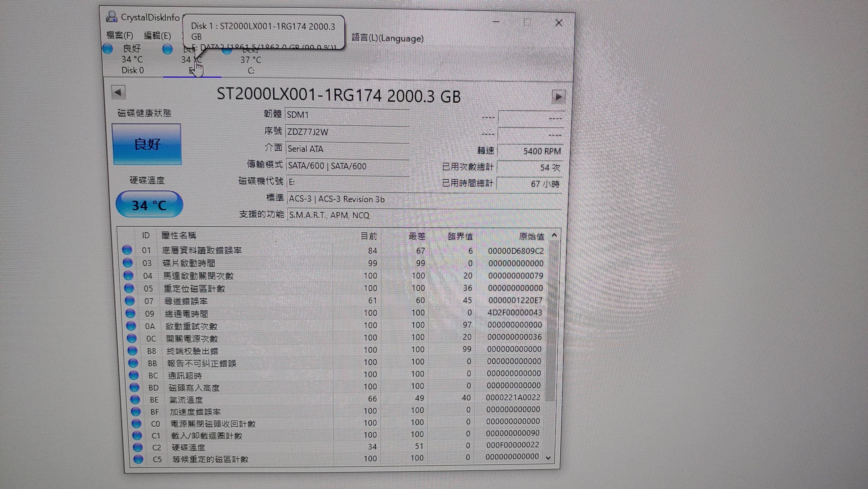The width and height of the screenshot is (868, 489).
Task: Click status dot for attribute 0C 開關電源次數
Action: (132, 338)
